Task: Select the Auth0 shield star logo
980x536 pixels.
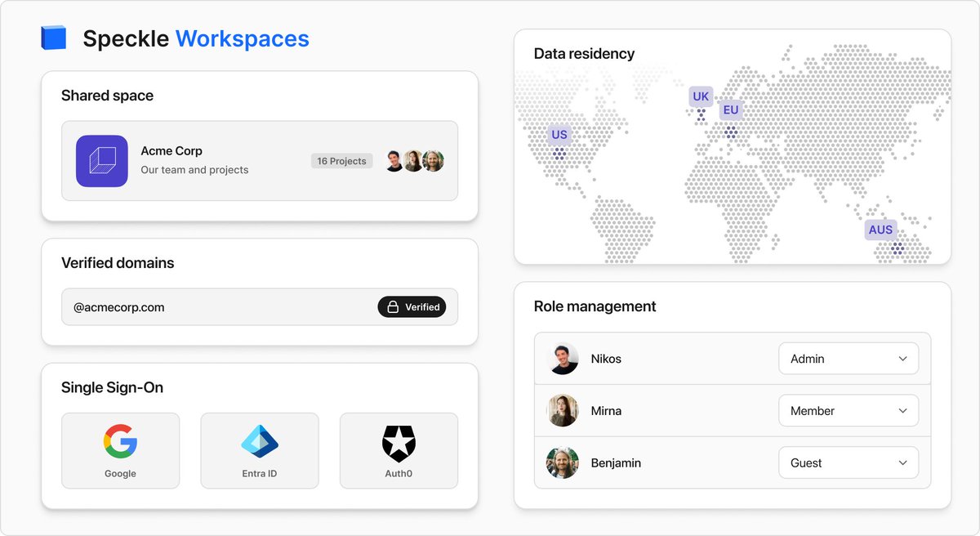Action: click(399, 444)
